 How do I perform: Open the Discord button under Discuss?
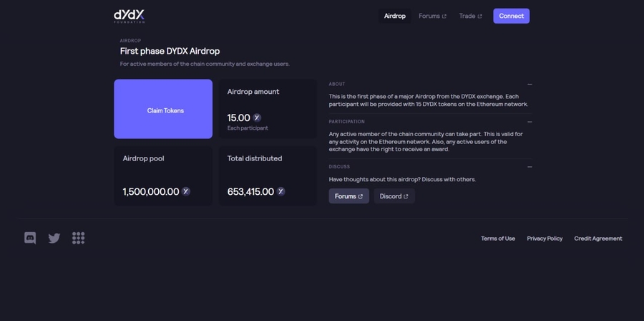pos(394,196)
